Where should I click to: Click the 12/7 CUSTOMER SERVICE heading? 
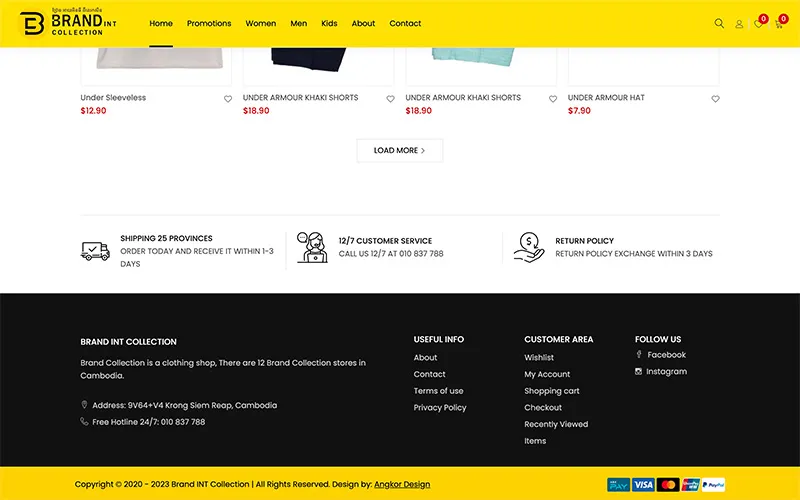pyautogui.click(x=385, y=241)
